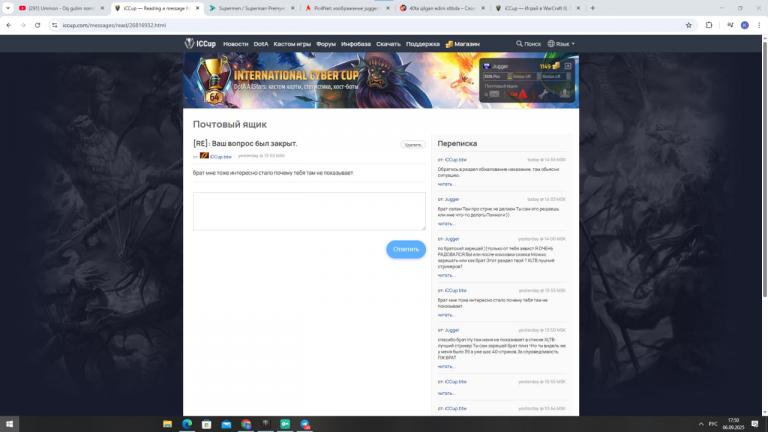Open the Windows notification center icon
This screenshot has height=432, width=768.
point(755,424)
